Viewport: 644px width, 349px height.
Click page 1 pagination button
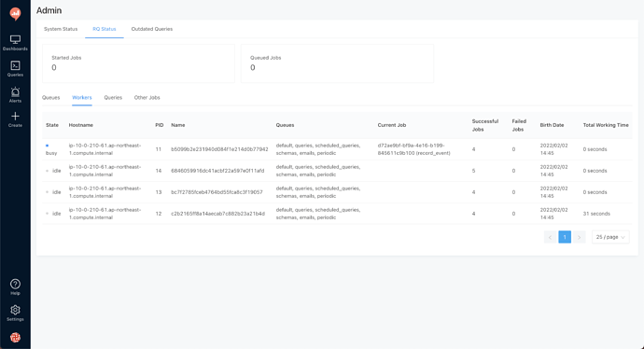point(565,237)
